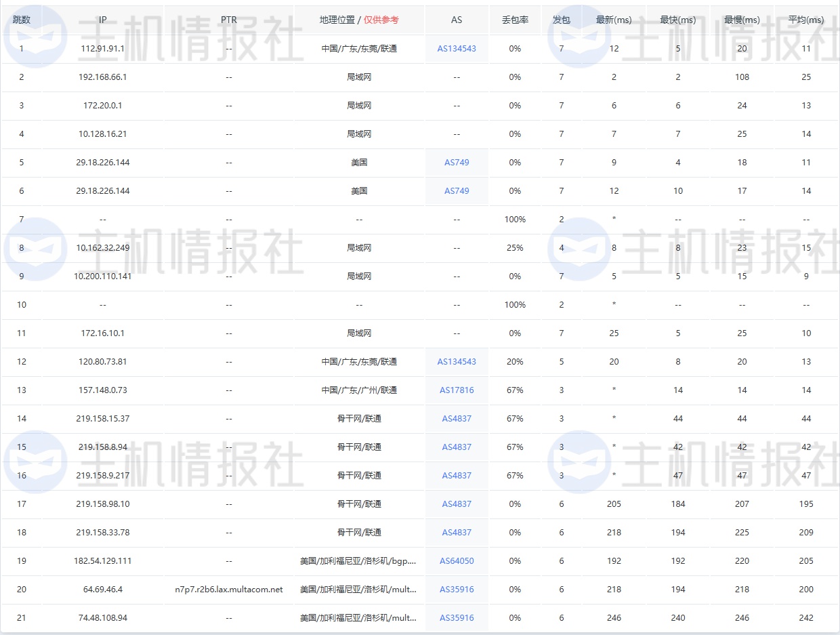Click AS4837 link for 219.158.33.78
The image size is (840, 635).
coord(457,533)
